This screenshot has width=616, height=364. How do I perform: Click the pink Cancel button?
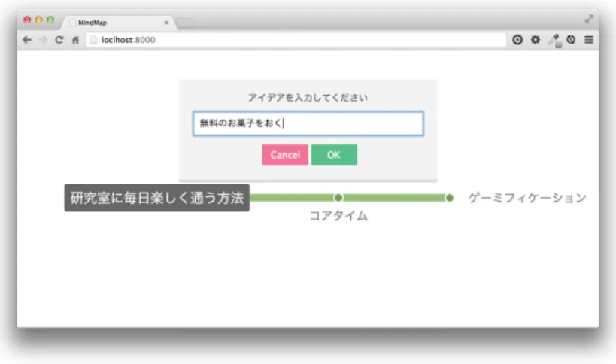click(285, 155)
